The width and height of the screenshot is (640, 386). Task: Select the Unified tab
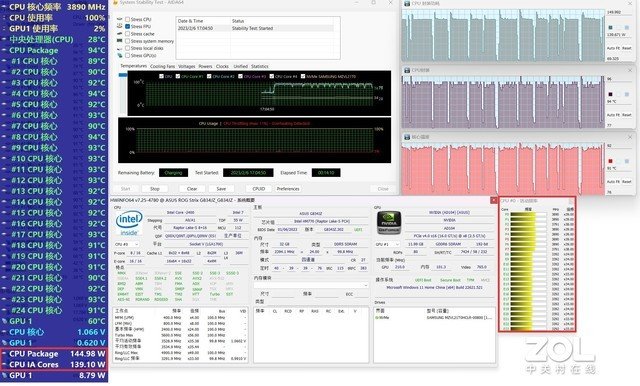coord(240,66)
